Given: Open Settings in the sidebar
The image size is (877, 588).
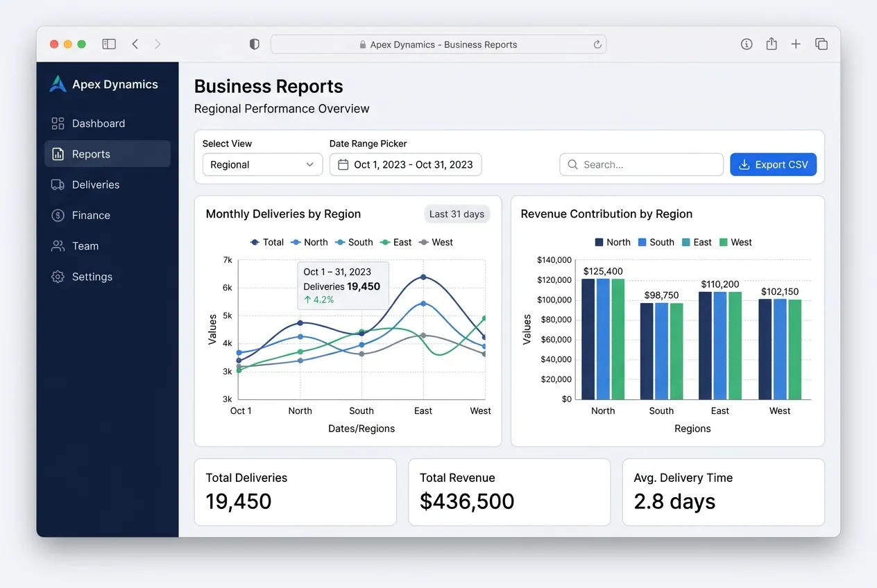Looking at the screenshot, I should tap(108, 277).
